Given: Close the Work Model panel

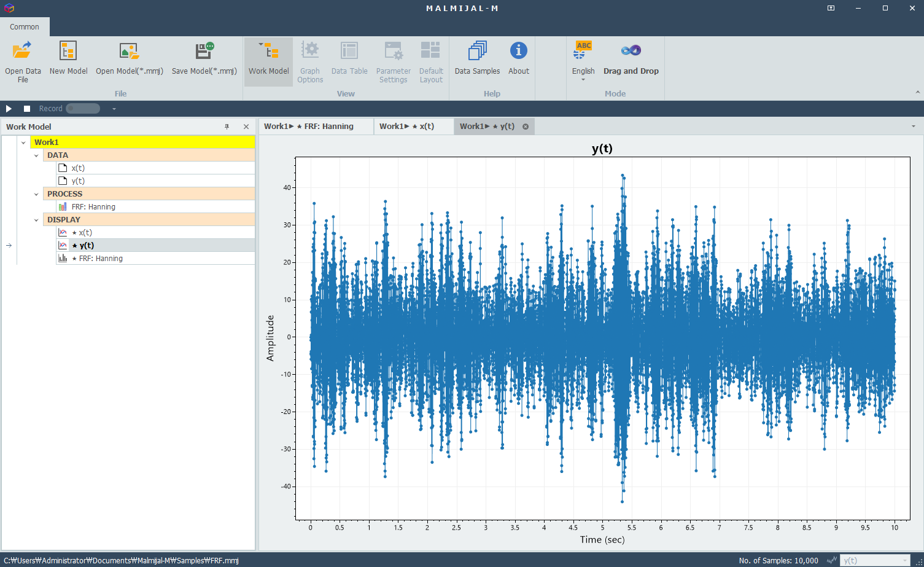Looking at the screenshot, I should 246,127.
